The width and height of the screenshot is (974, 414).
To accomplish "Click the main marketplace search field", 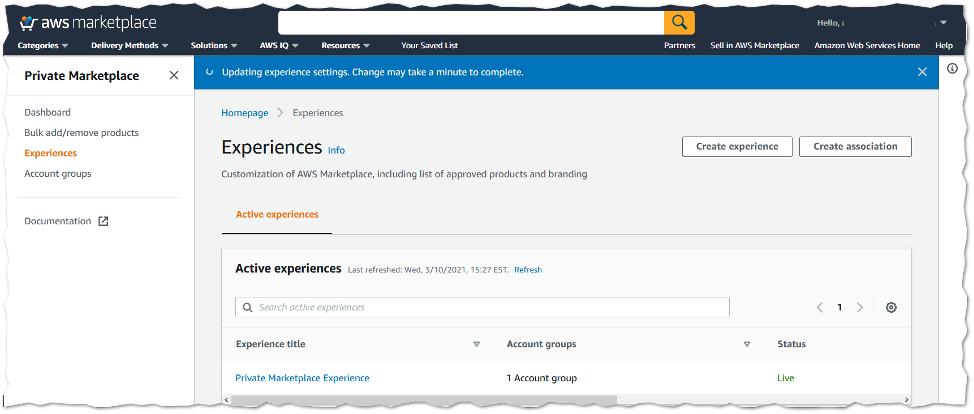I will pos(471,23).
